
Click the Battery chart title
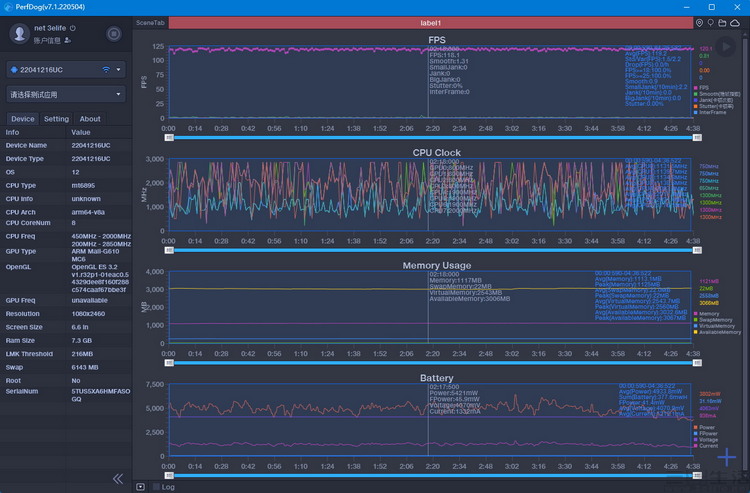click(x=437, y=378)
